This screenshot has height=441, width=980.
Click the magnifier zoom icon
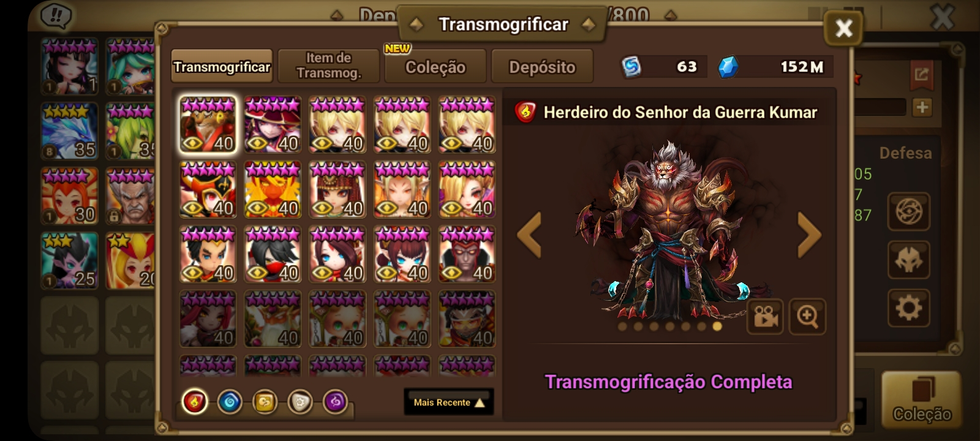(x=807, y=316)
